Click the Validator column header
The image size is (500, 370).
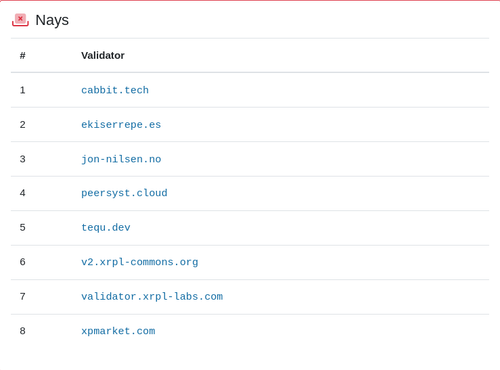103,55
